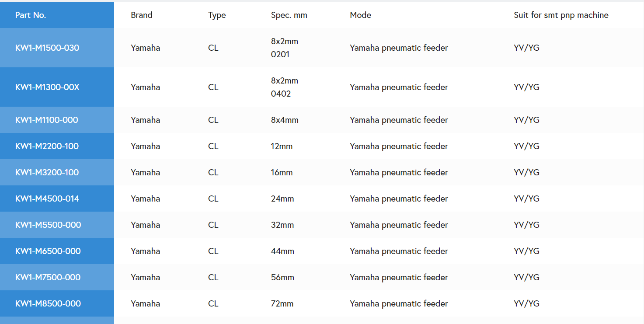The height and width of the screenshot is (324, 644).
Task: Select part number KW1-M1500-030
Action: [47, 48]
